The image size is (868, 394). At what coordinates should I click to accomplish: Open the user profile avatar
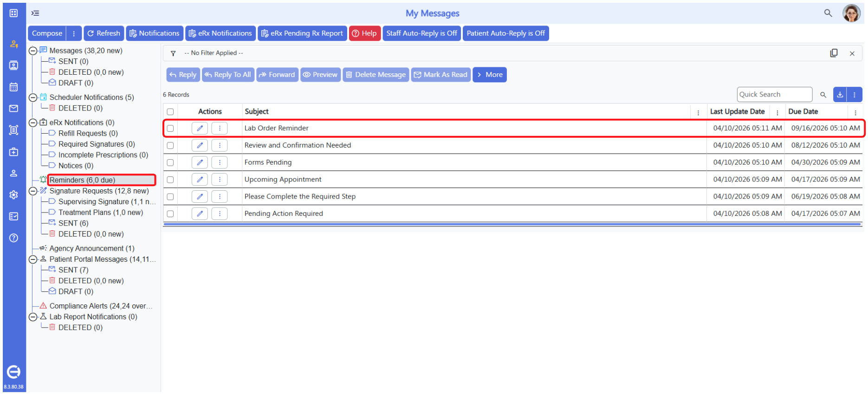851,13
